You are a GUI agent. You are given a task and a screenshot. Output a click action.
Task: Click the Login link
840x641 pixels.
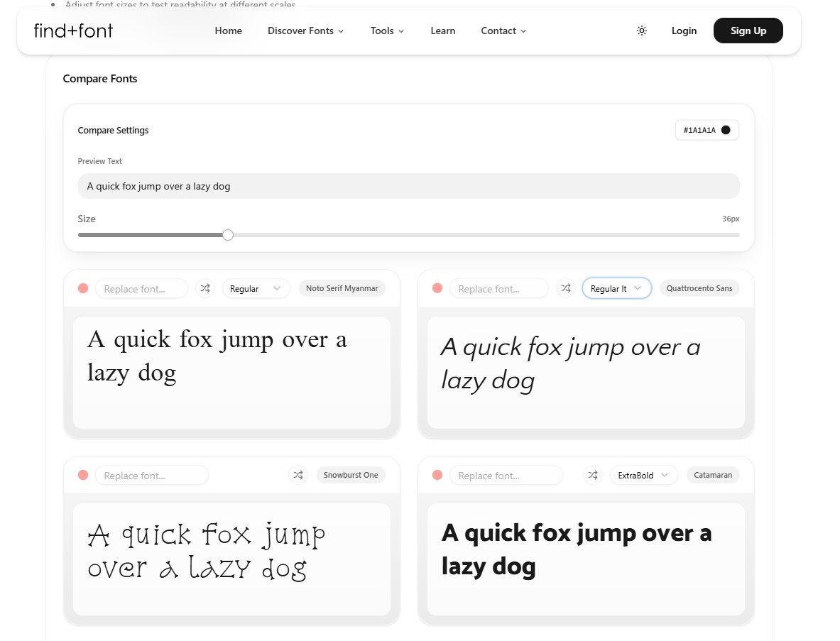click(x=684, y=31)
